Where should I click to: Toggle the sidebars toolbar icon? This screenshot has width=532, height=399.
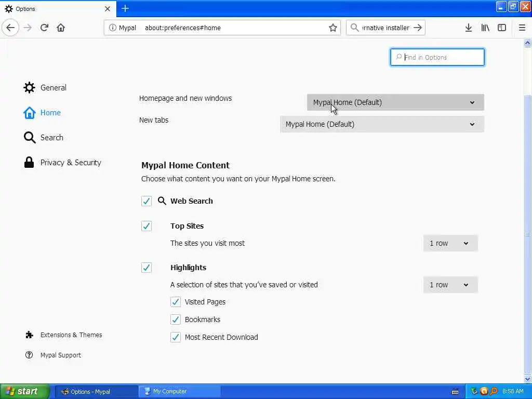click(x=502, y=28)
